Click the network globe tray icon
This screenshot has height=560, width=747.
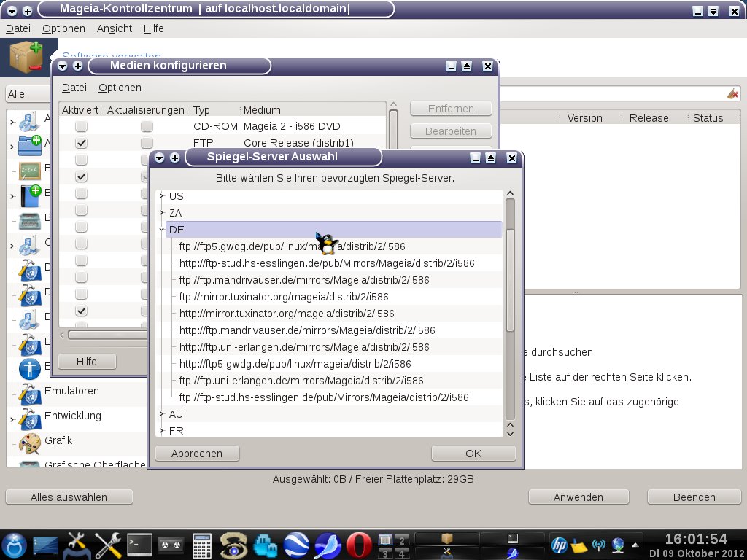pyautogui.click(x=618, y=545)
